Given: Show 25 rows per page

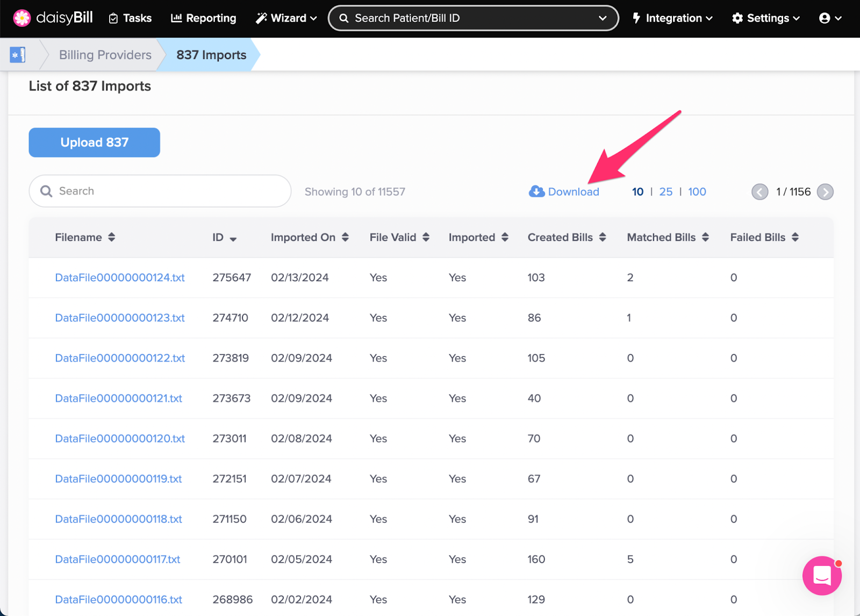Looking at the screenshot, I should [666, 192].
